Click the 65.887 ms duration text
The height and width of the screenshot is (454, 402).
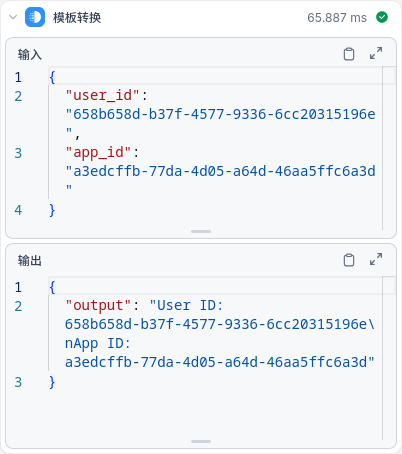coord(337,18)
